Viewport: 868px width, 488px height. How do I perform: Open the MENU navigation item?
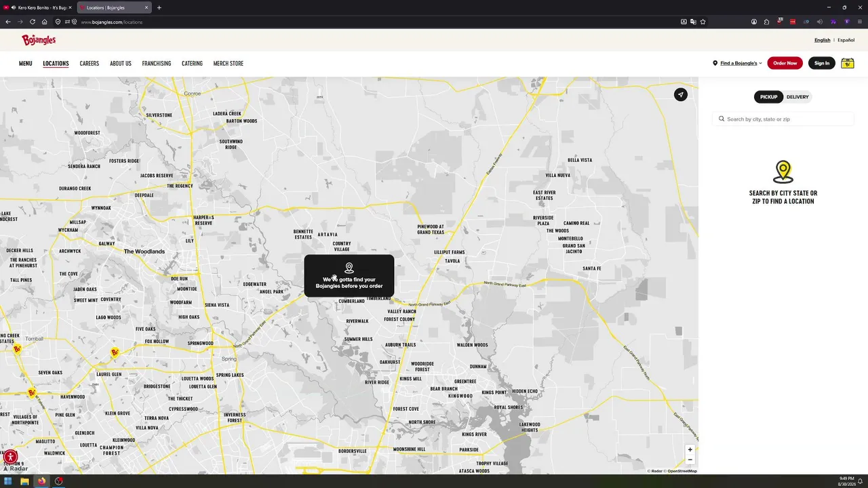coord(26,64)
